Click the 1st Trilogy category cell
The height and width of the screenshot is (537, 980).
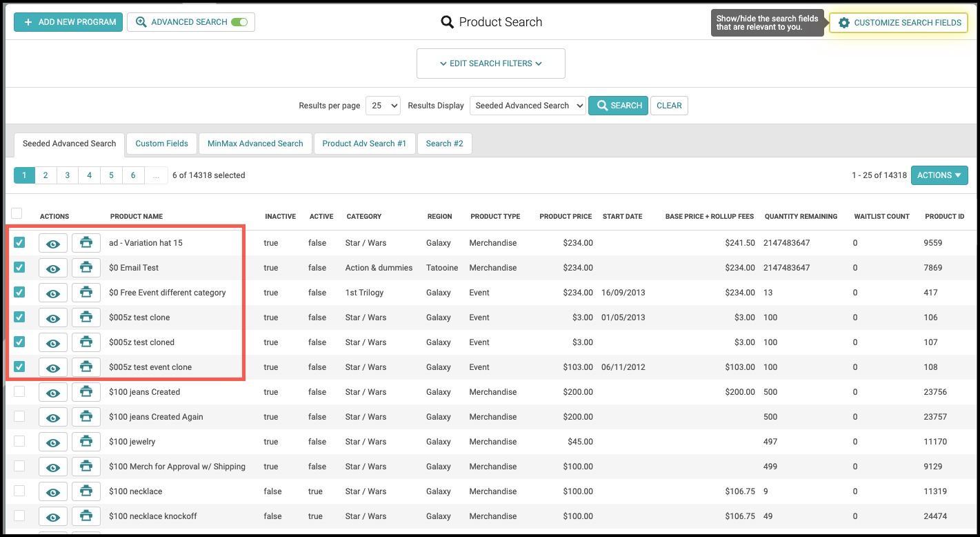[x=364, y=293]
